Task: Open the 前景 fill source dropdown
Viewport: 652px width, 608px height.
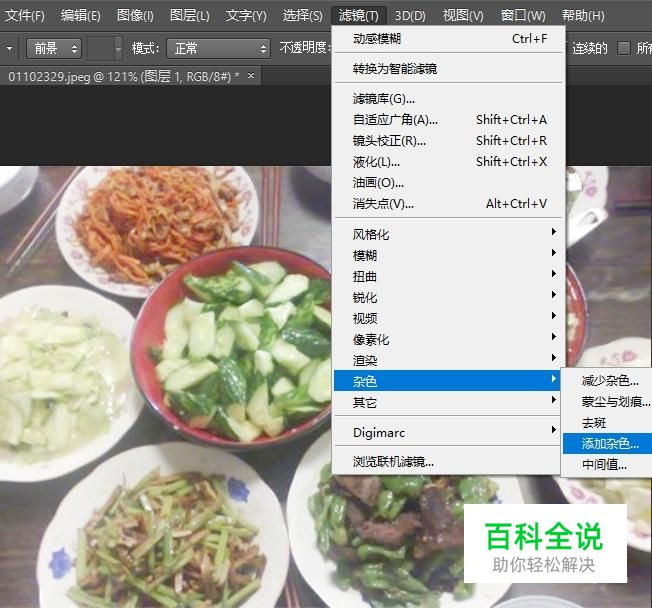Action: (x=54, y=49)
